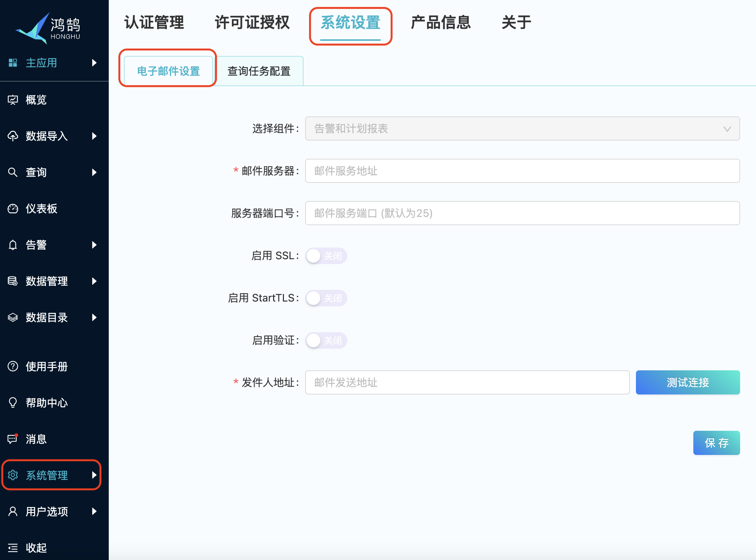
Task: Click the 使用手册 question mark icon
Action: pyautogui.click(x=13, y=366)
